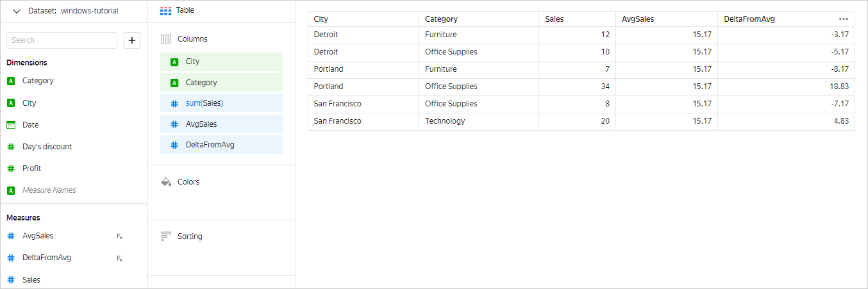
Task: Click the Fx icon next to DeltaFromAvg
Action: pyautogui.click(x=119, y=258)
